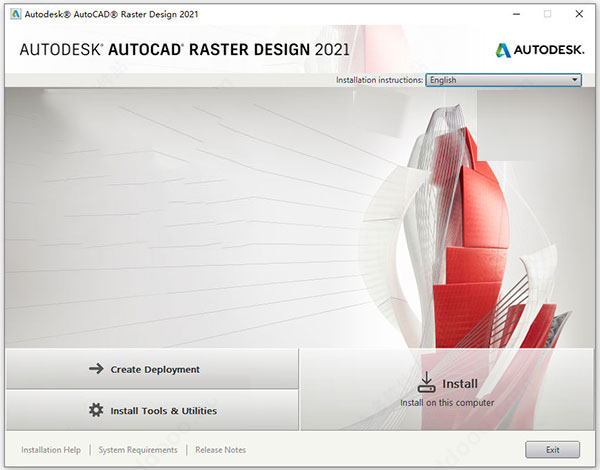Viewport: 600px width, 470px height.
Task: Click the window title text
Action: tap(111, 15)
